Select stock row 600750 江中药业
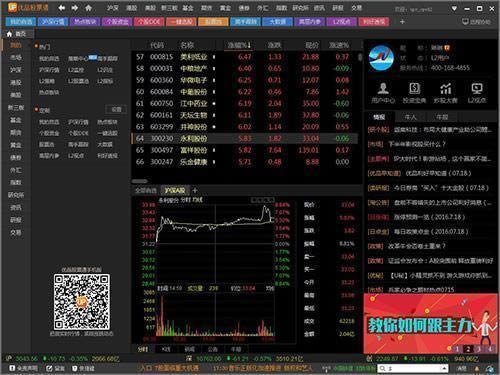 tap(244, 103)
